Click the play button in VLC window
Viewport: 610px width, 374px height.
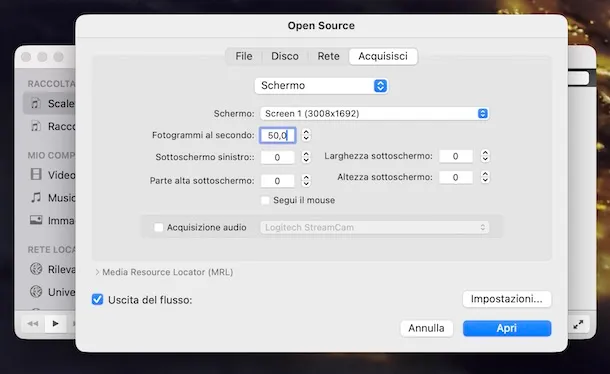pyautogui.click(x=55, y=323)
